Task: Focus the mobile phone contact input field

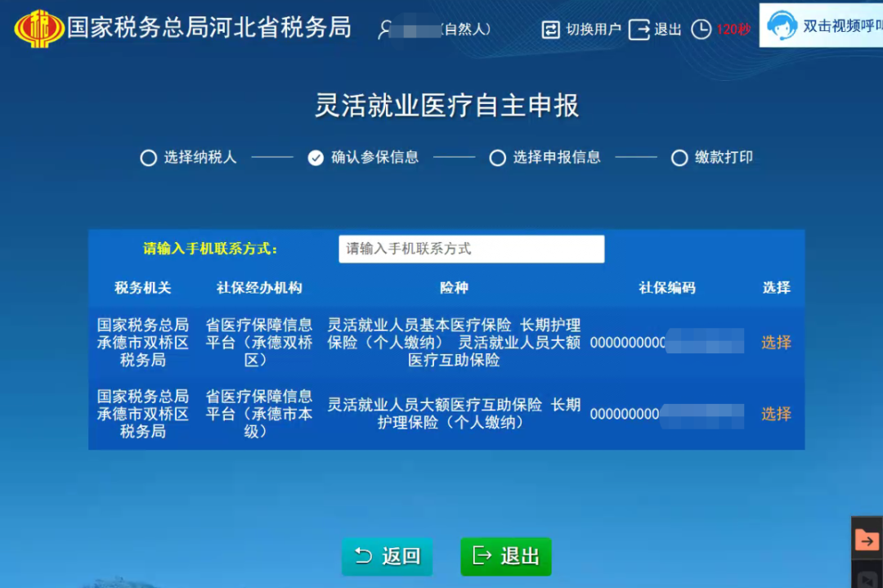Action: click(x=472, y=249)
